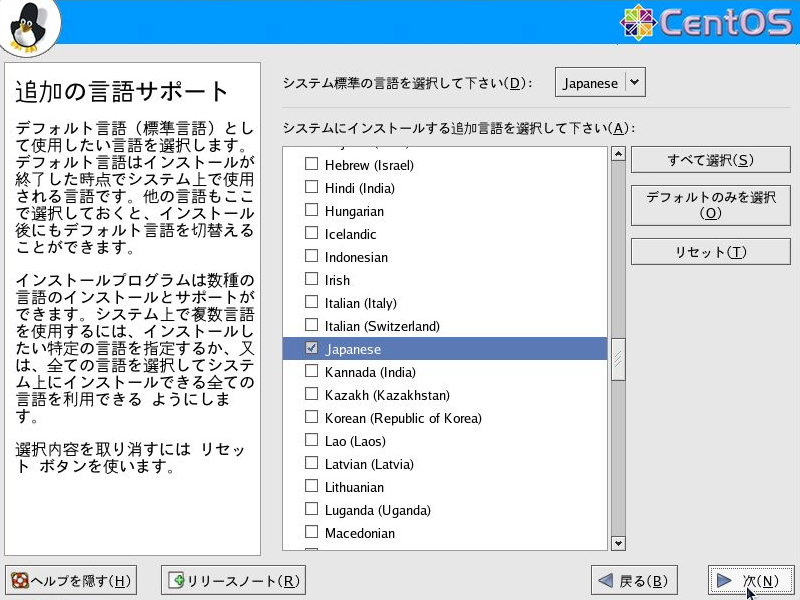Open the リリースノート(R) button

click(233, 581)
